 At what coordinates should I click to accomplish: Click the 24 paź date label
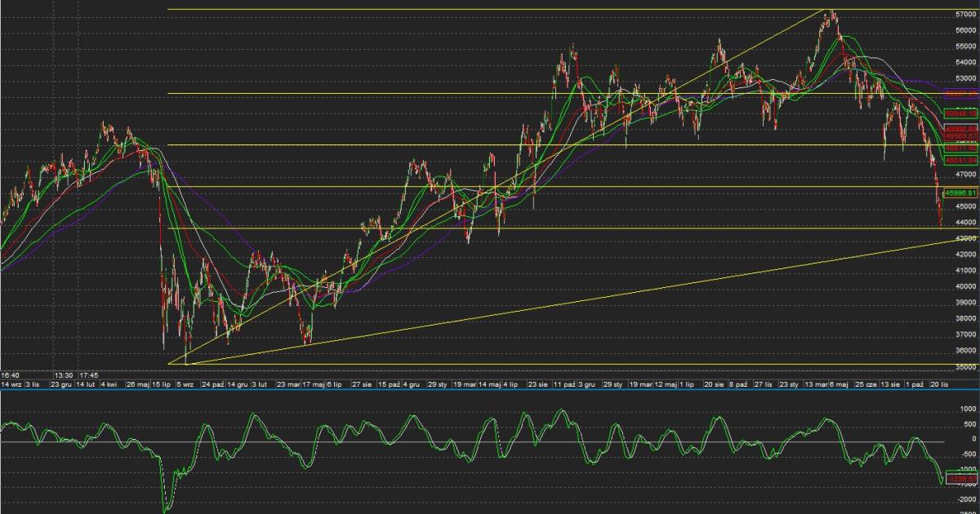tap(213, 383)
